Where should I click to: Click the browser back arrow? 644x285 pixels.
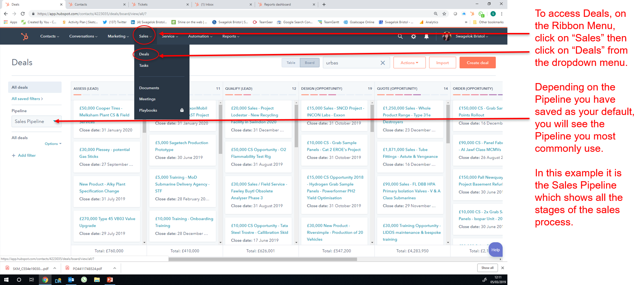(x=6, y=14)
